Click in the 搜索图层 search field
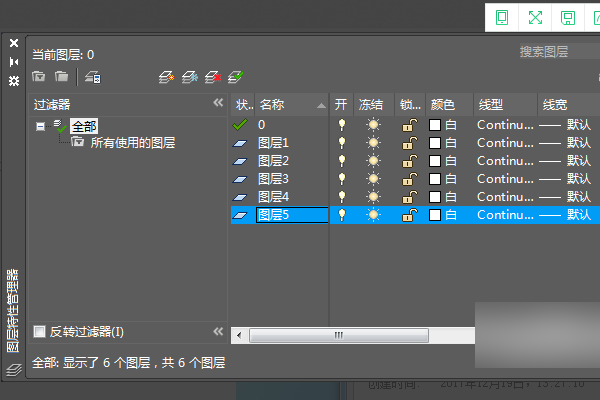Image resolution: width=600 pixels, height=400 pixels. tap(557, 52)
